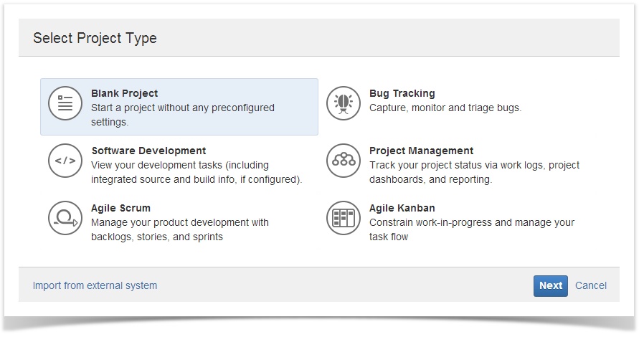Screen dimensions: 644x337
Task: Choose the "Agile Scrum" heading
Action: (x=120, y=208)
